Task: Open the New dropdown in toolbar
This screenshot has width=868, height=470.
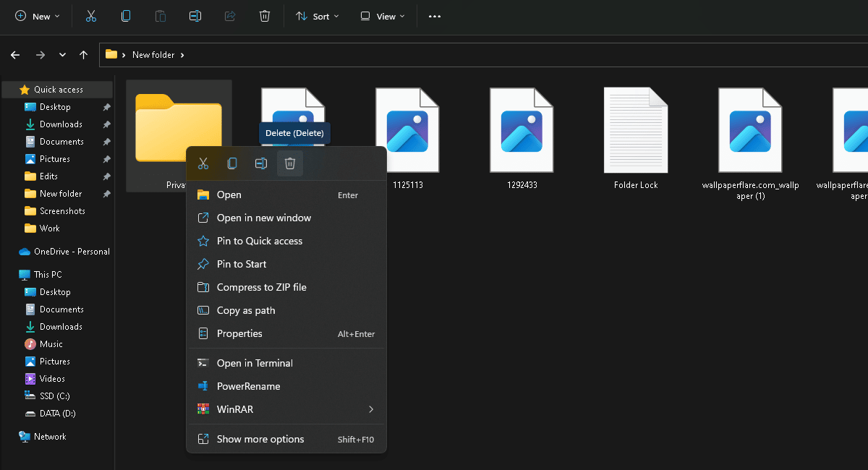Action: pyautogui.click(x=38, y=16)
